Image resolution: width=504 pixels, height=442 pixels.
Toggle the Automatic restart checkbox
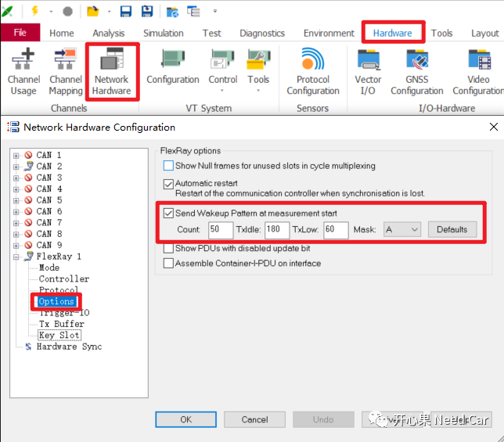tap(168, 184)
